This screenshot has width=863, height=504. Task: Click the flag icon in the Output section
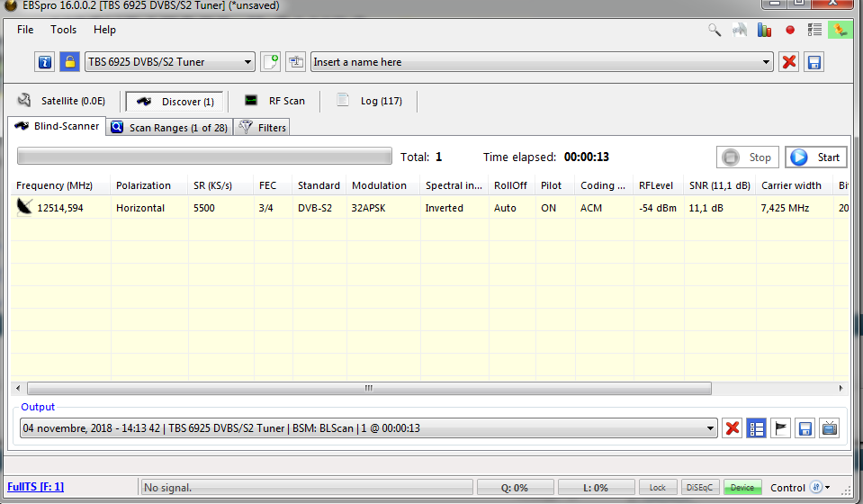pos(781,428)
